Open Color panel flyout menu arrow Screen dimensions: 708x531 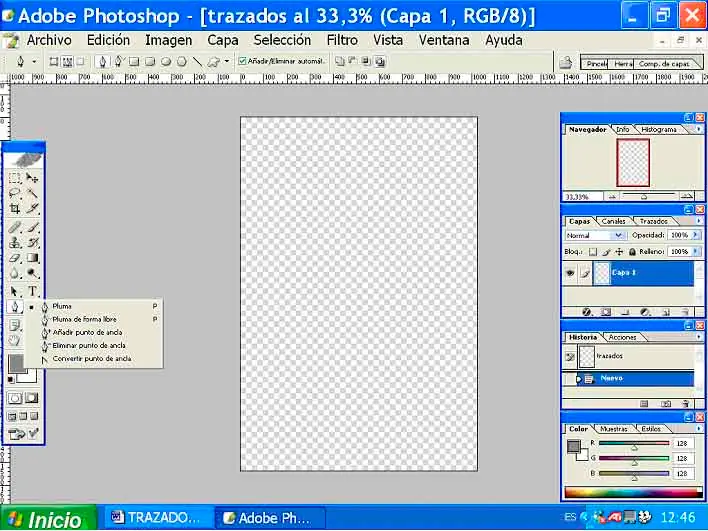pos(699,429)
